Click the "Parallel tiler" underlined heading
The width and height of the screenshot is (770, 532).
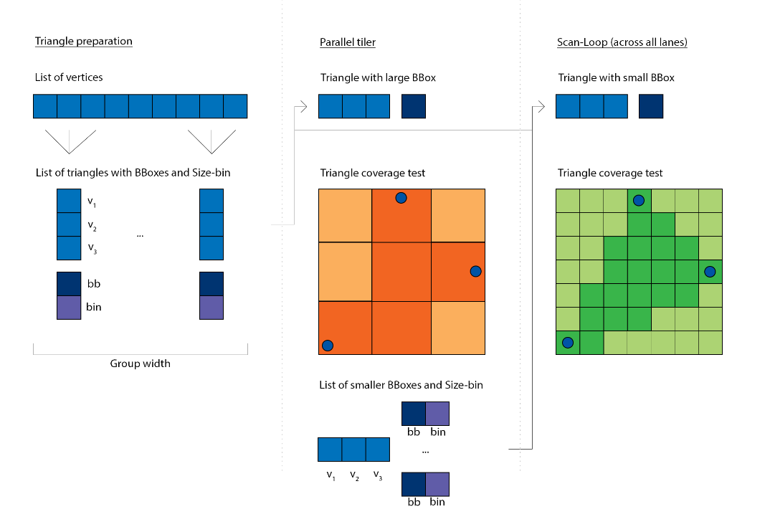pyautogui.click(x=348, y=42)
